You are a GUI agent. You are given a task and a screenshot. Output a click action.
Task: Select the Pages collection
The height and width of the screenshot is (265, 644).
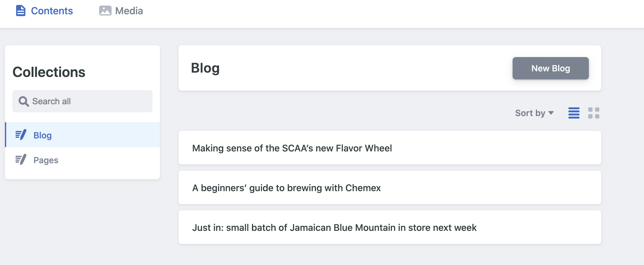pyautogui.click(x=83, y=160)
